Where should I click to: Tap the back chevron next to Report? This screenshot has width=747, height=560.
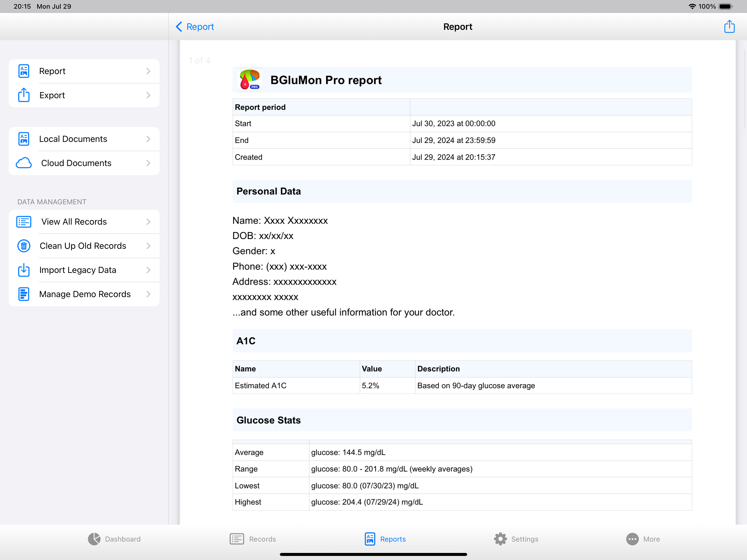coord(179,27)
